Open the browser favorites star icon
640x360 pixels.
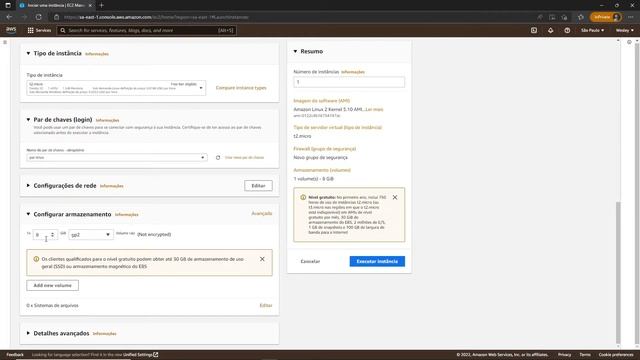click(580, 17)
